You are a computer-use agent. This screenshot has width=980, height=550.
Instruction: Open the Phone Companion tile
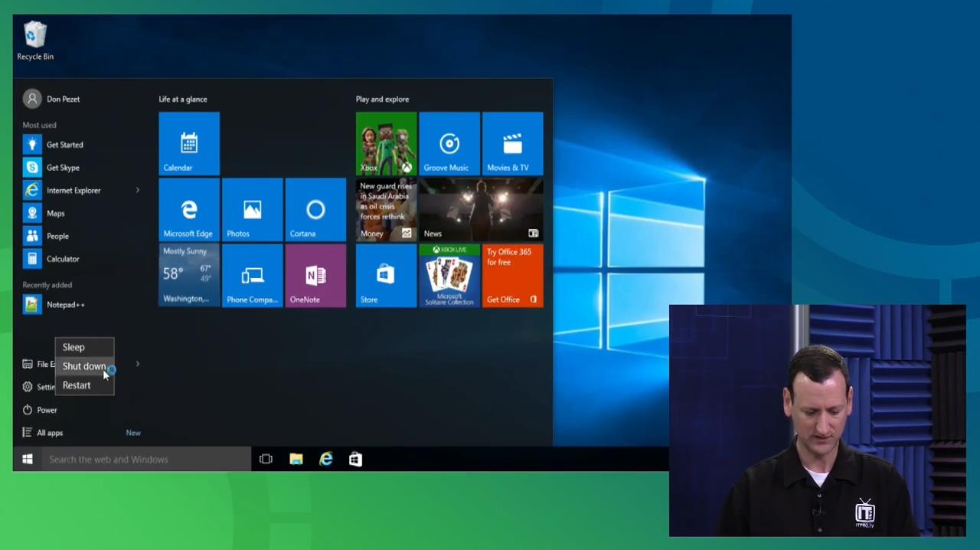(252, 276)
